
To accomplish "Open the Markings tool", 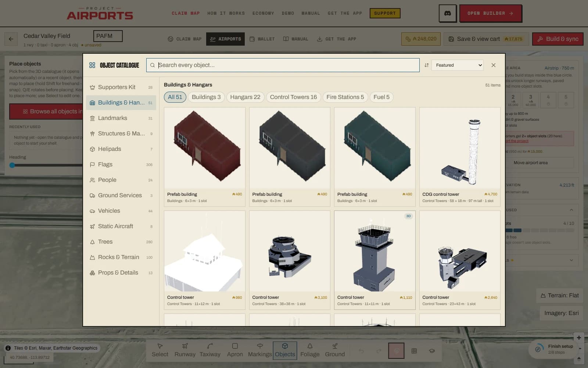I will [x=260, y=350].
